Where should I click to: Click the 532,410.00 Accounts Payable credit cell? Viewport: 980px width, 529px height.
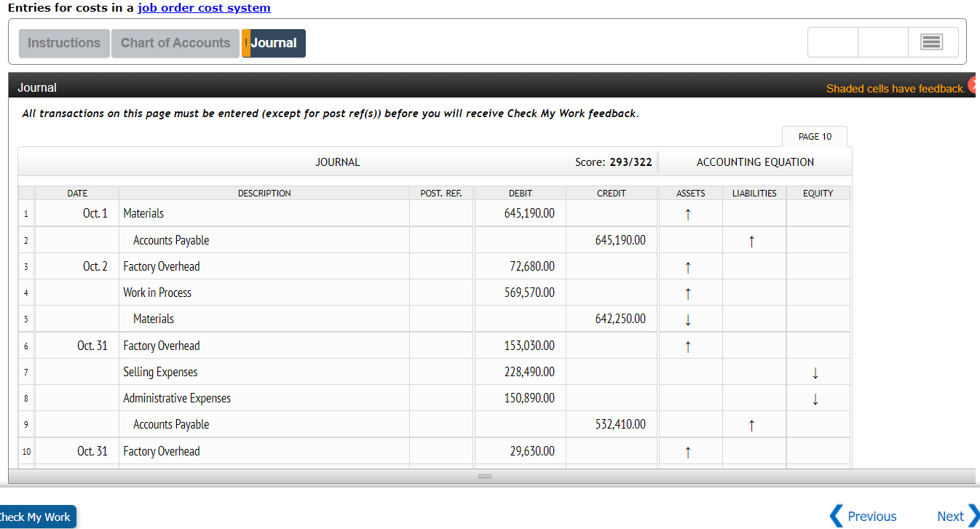[612, 424]
